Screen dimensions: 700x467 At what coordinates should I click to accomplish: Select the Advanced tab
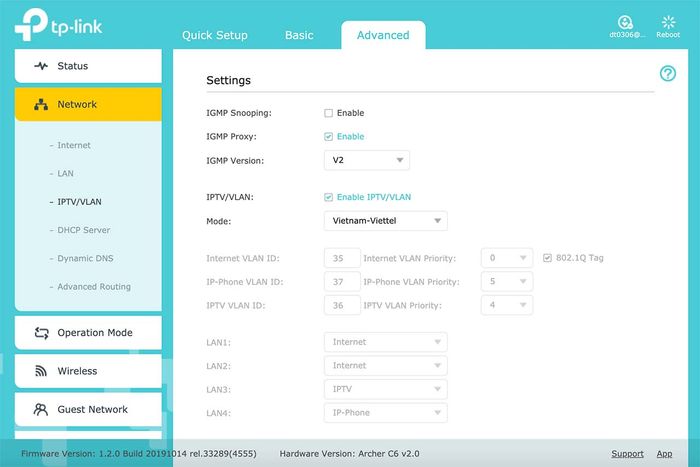(383, 35)
